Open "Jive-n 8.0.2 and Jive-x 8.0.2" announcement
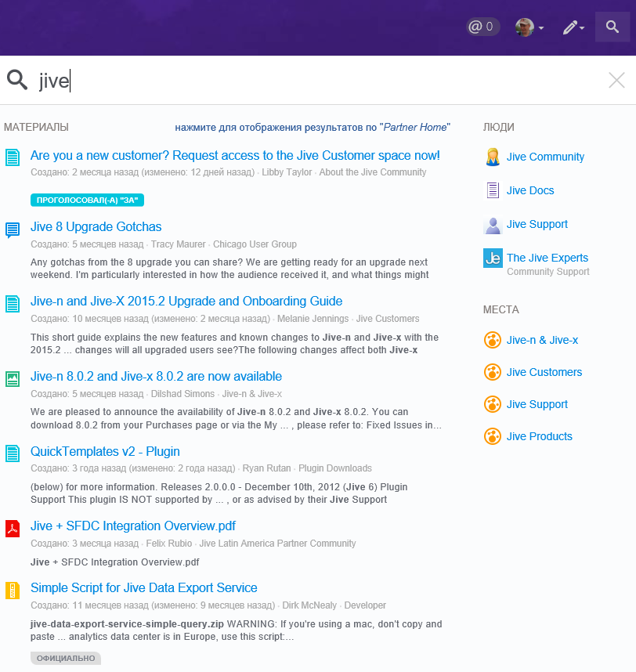 156,376
